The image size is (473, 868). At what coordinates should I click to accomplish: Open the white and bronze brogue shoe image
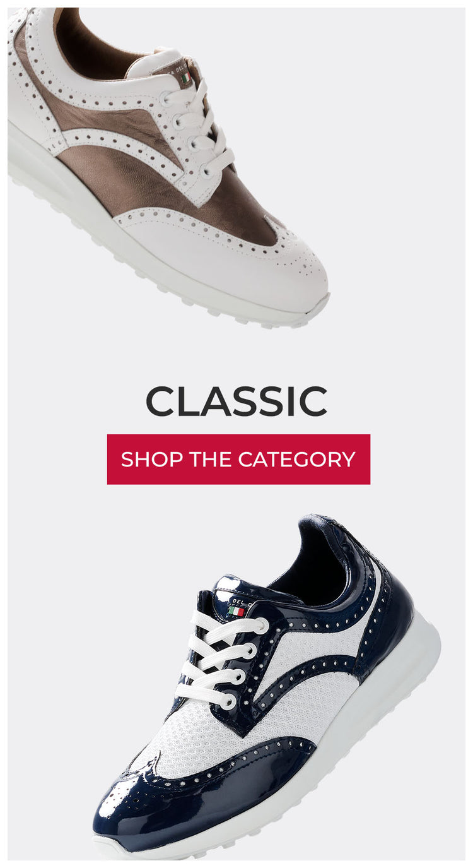point(168,167)
